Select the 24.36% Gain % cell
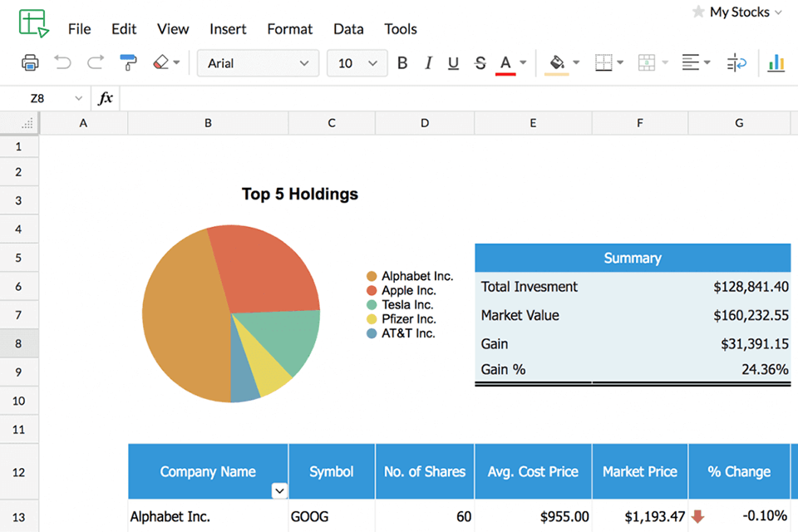 pos(765,370)
